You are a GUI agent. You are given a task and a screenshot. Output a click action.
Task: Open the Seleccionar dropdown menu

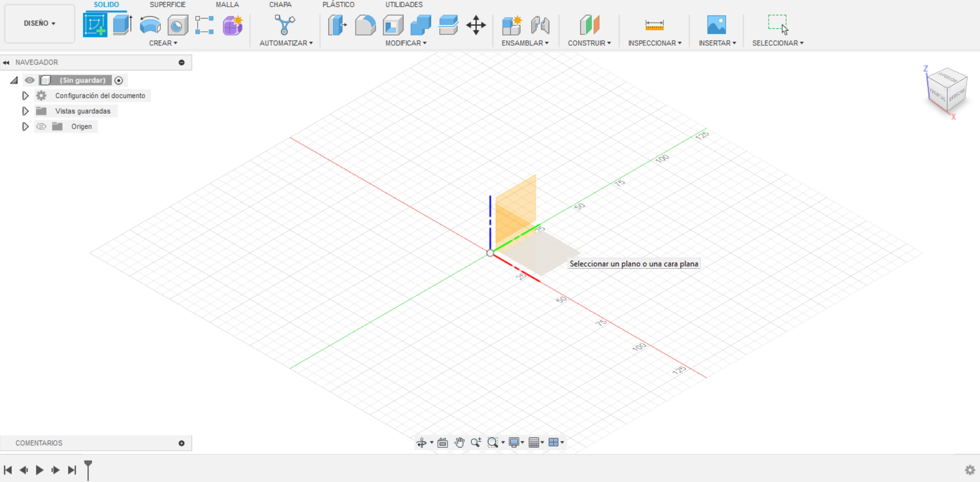[x=778, y=43]
